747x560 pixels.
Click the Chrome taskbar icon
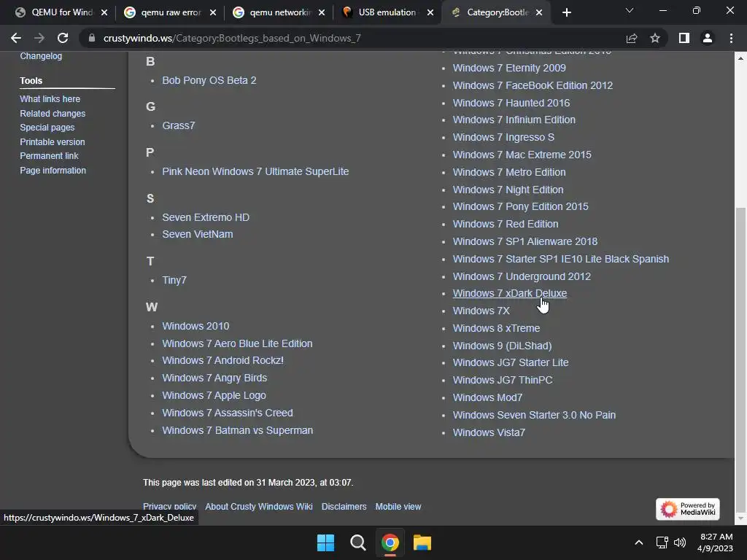coord(390,542)
